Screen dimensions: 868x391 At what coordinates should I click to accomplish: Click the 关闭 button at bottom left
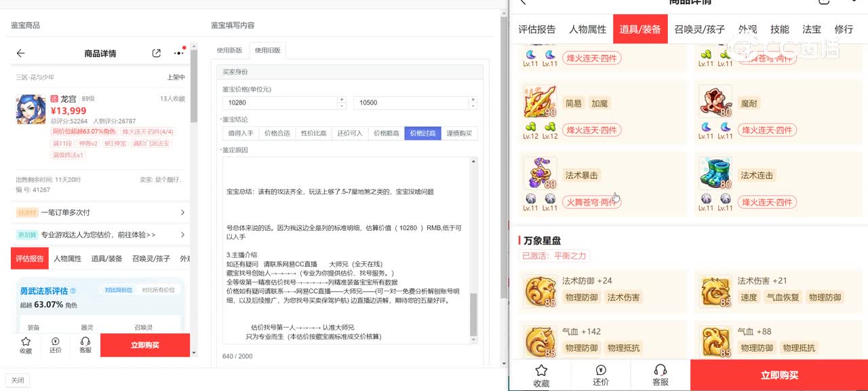(x=18, y=380)
